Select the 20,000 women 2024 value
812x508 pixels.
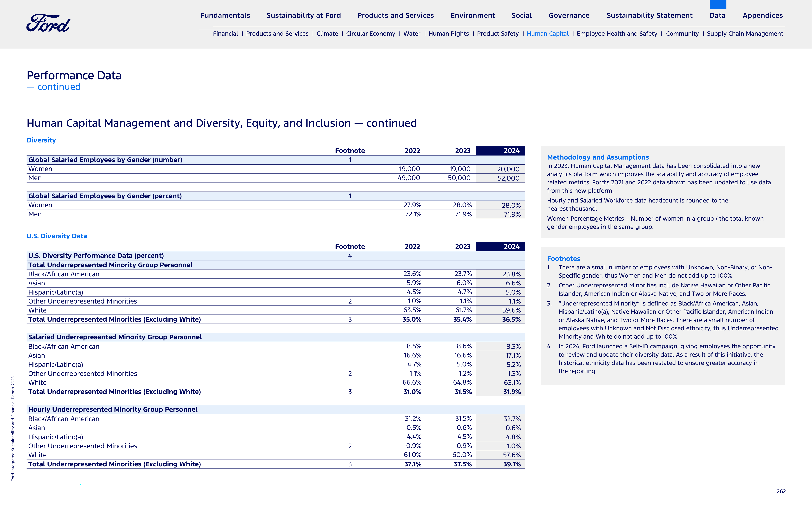(x=508, y=169)
